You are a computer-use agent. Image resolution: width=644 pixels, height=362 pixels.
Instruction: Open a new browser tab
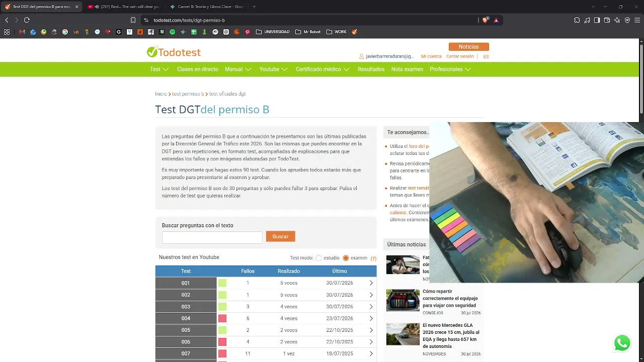point(254,7)
